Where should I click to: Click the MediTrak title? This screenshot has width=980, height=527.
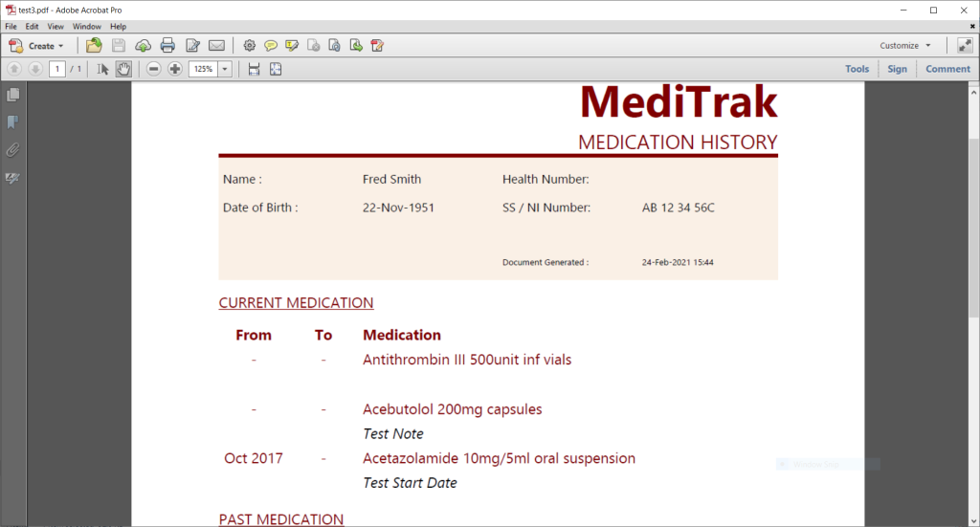click(679, 101)
